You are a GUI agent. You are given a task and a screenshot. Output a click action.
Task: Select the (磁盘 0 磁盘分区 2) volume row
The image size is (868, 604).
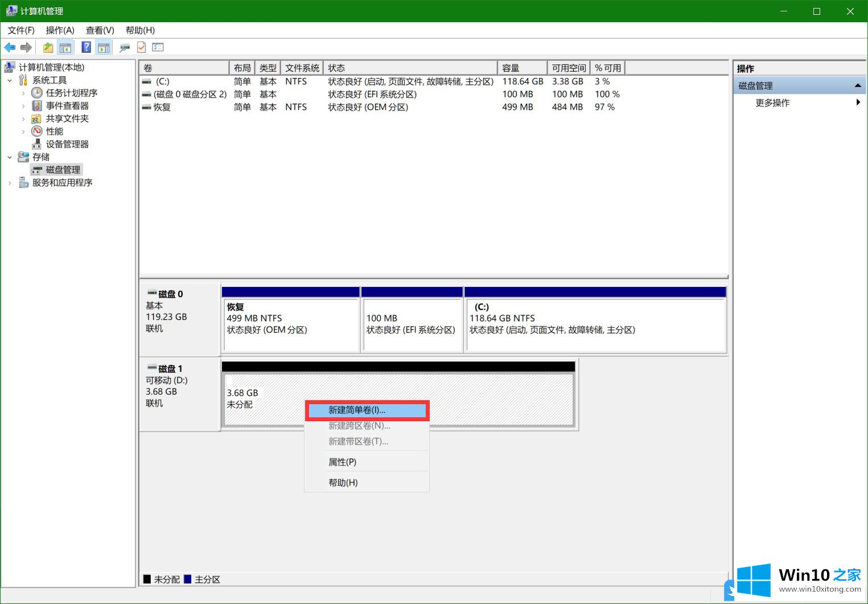[x=381, y=94]
